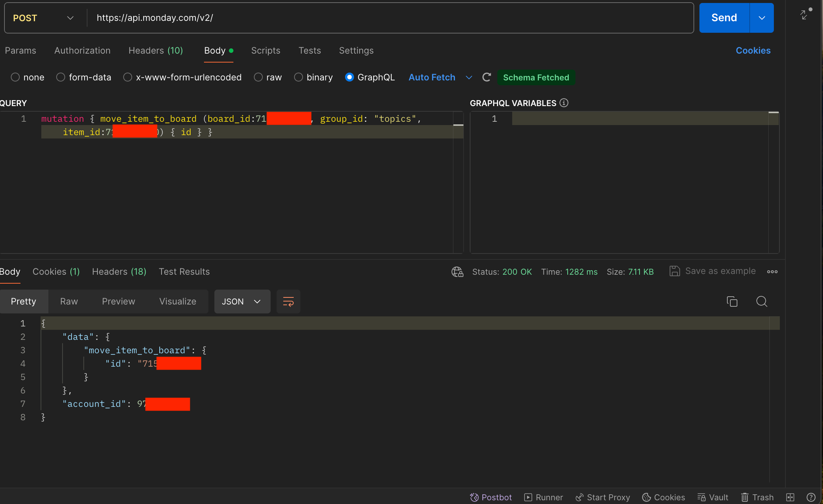Refresh the GraphQL schema

[x=487, y=77]
